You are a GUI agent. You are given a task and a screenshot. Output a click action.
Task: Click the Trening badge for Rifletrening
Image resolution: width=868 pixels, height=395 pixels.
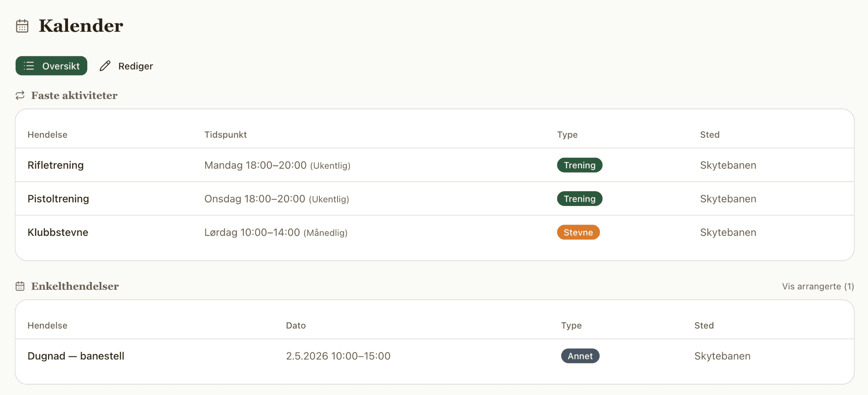(579, 165)
